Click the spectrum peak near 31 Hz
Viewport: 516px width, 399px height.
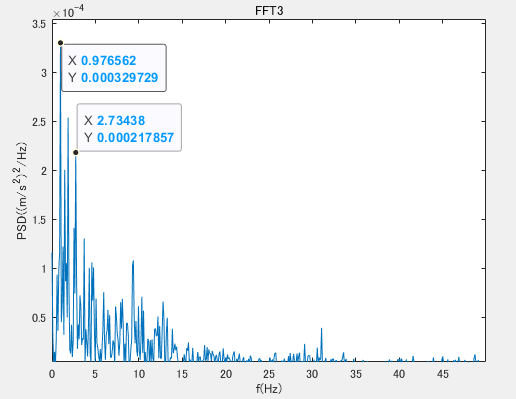(321, 329)
